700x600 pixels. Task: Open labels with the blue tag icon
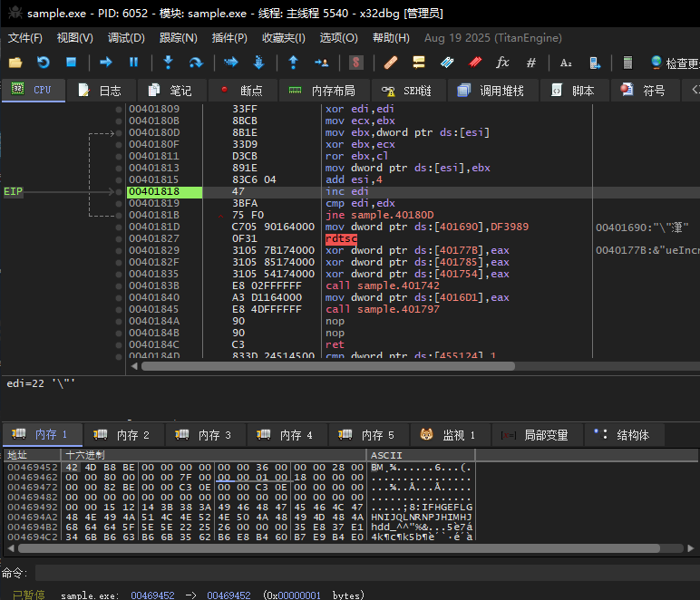point(447,63)
